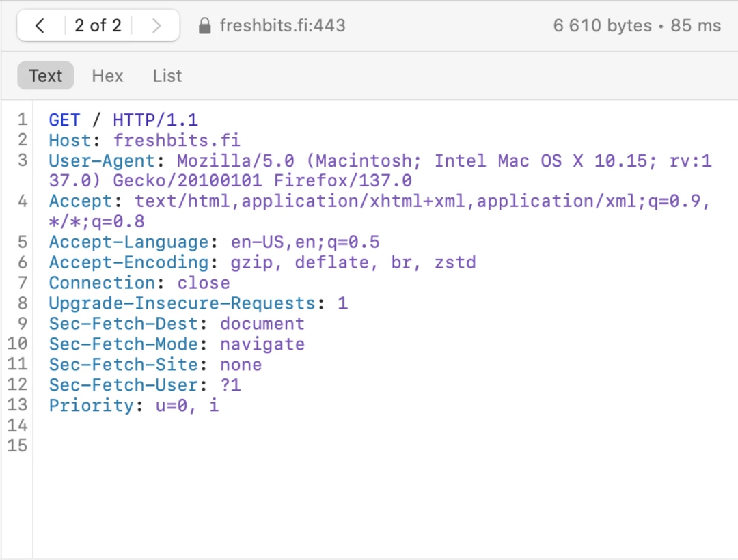Click the Connection header's close value
Viewport: 738px width, 560px height.
point(204,283)
